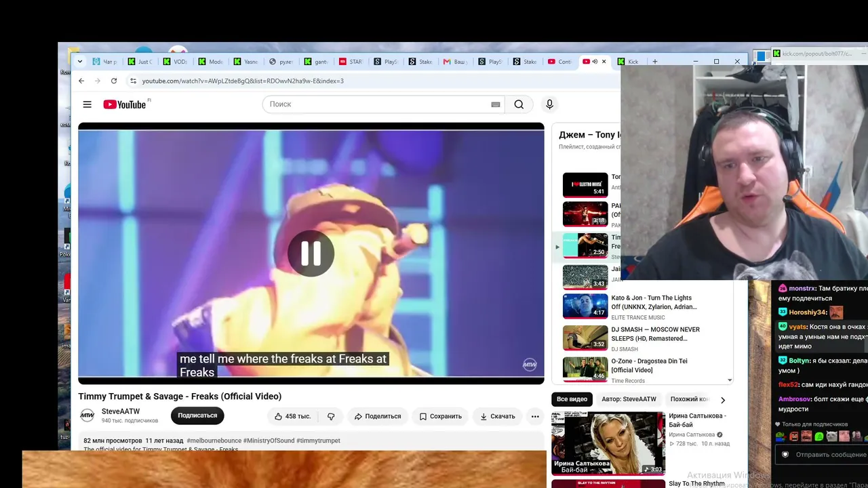Like the video with 458 тыс. thumbs-up

pos(292,416)
